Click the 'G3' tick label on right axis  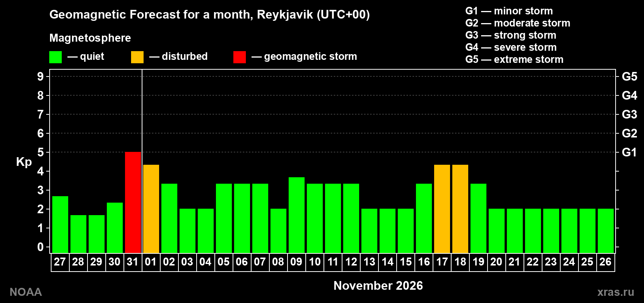click(x=630, y=114)
